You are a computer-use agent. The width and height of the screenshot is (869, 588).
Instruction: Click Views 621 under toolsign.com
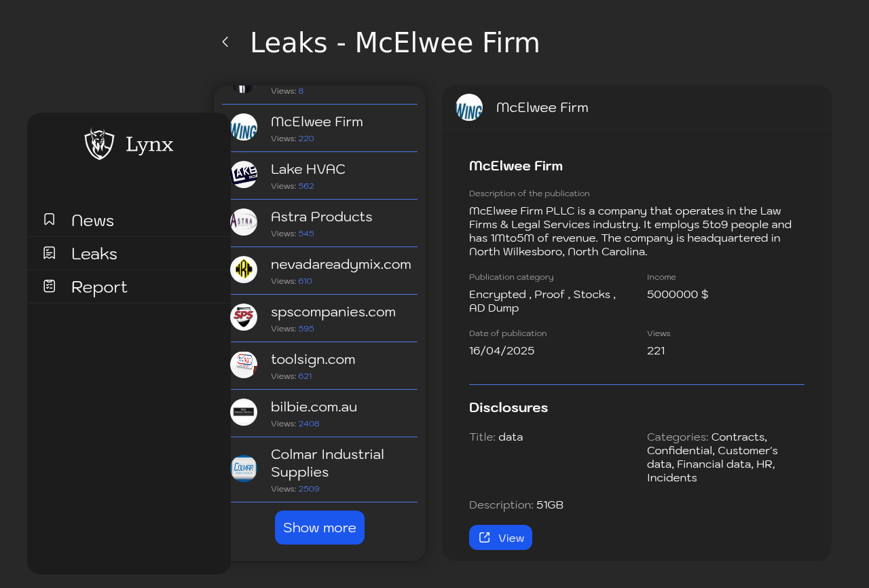pyautogui.click(x=292, y=376)
